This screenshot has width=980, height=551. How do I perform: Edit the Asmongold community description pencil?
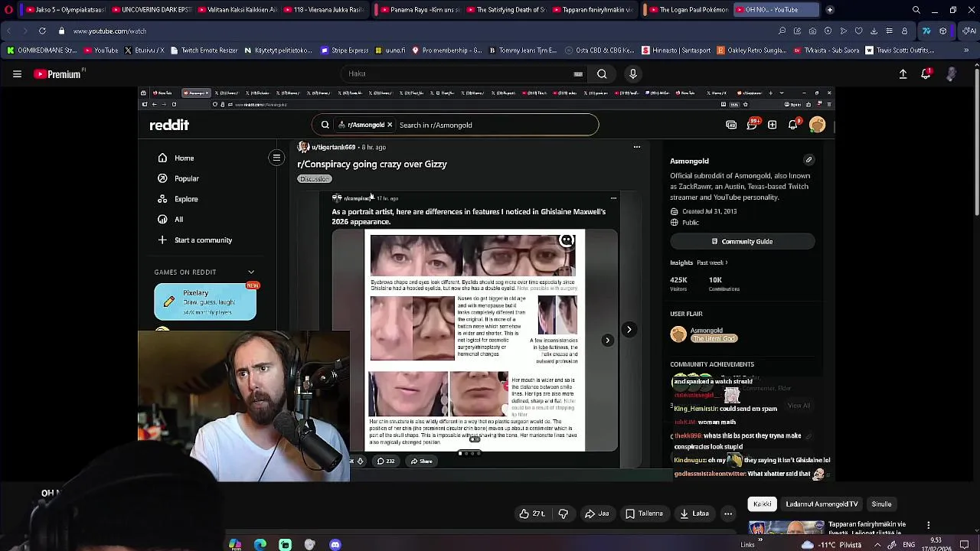point(808,160)
